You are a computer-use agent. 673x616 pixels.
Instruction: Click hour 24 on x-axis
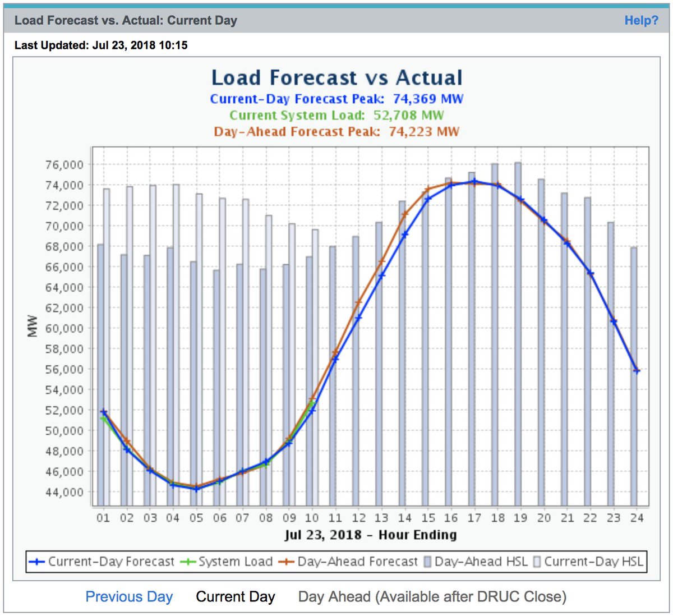coord(637,518)
